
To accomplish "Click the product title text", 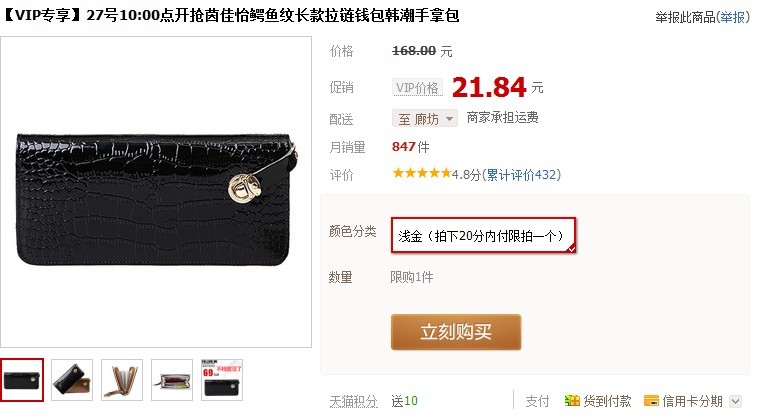I will 230,16.
